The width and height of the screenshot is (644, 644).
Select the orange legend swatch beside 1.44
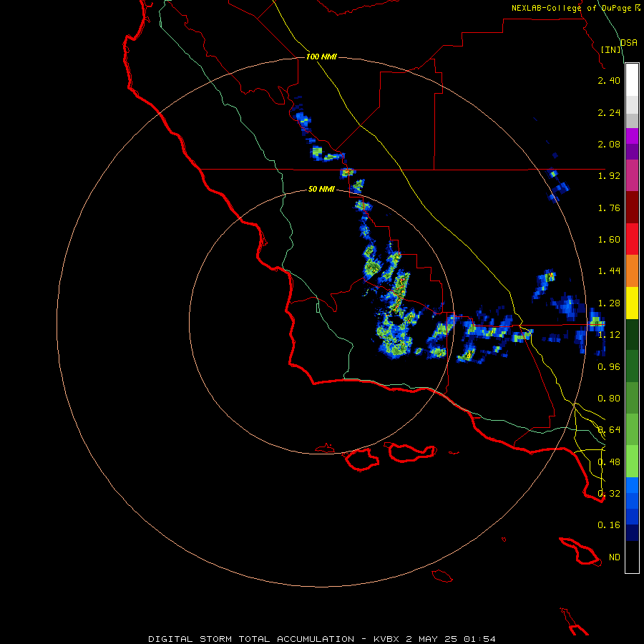632,271
